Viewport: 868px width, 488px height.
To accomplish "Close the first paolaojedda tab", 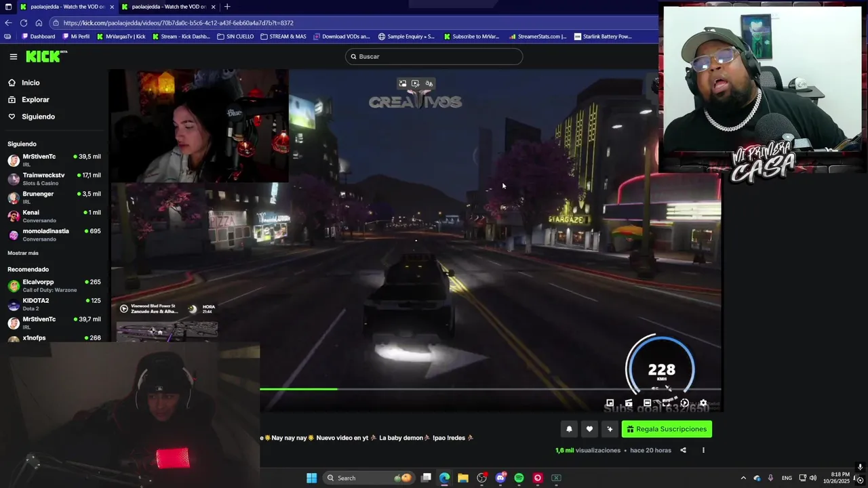I will point(112,7).
